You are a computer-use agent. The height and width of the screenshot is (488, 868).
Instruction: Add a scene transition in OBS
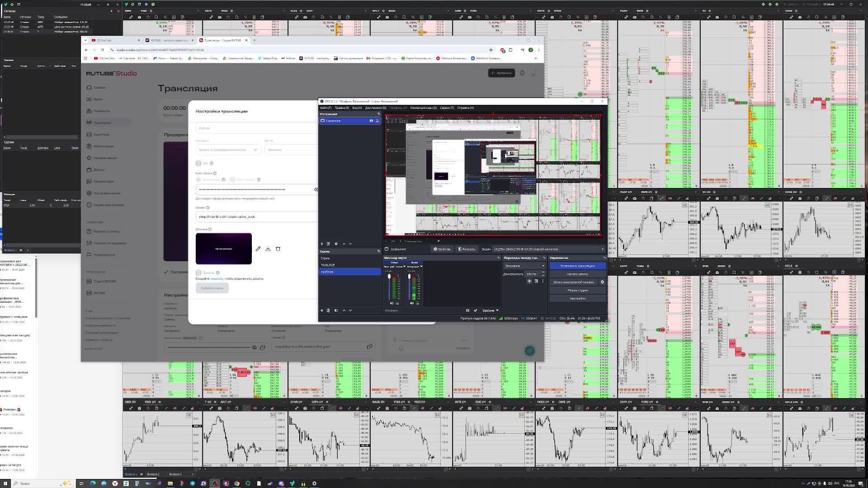point(529,281)
